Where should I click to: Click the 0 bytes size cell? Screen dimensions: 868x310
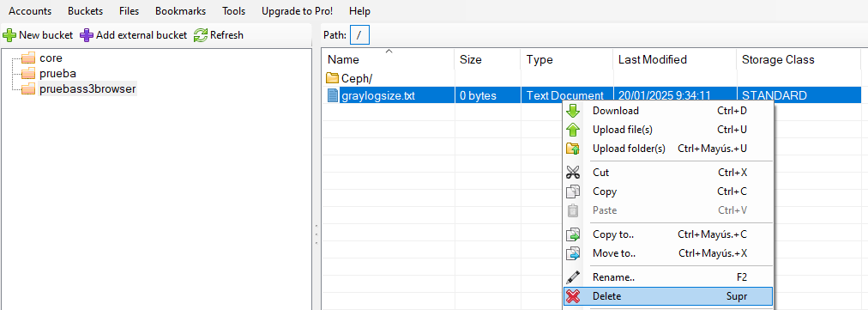point(479,95)
